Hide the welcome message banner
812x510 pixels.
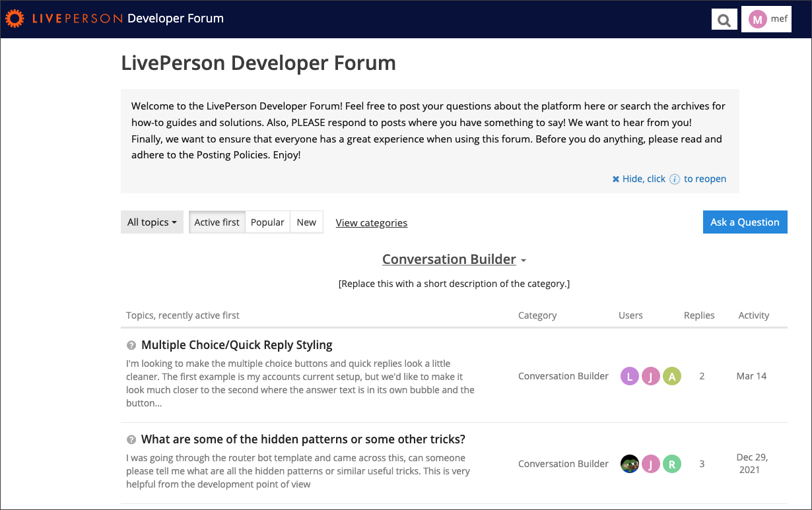(x=638, y=179)
